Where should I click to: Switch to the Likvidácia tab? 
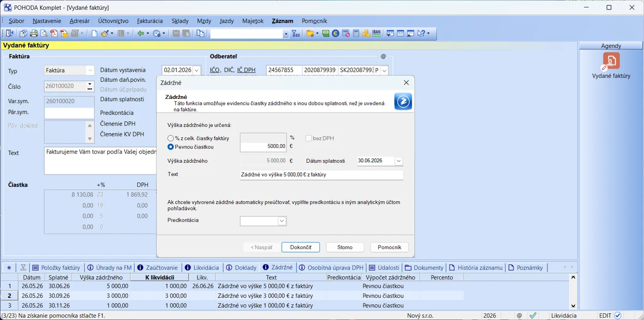coord(202,268)
